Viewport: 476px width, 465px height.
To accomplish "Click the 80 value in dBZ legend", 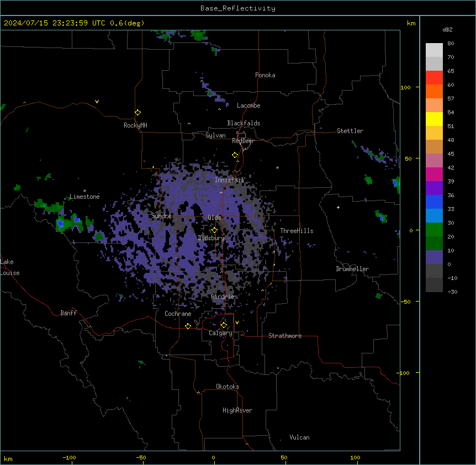I will click(x=451, y=44).
